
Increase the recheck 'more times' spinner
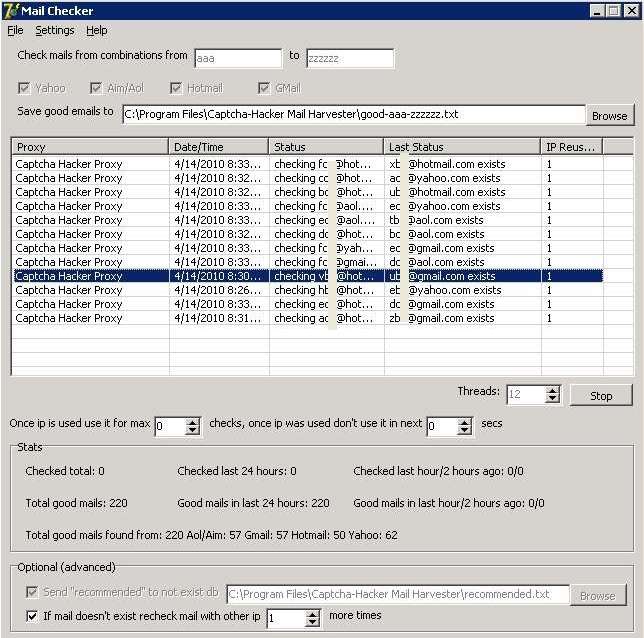click(313, 613)
